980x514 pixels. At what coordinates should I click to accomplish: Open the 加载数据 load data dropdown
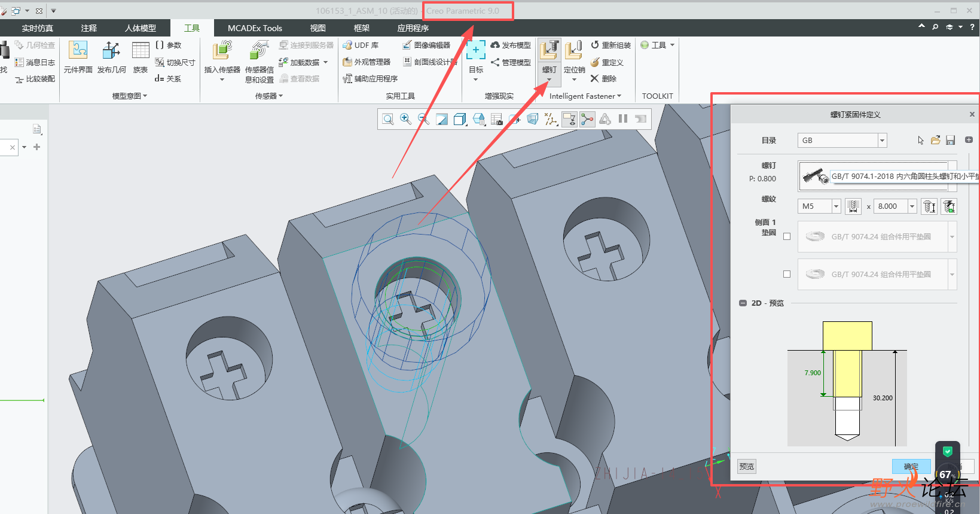click(325, 62)
